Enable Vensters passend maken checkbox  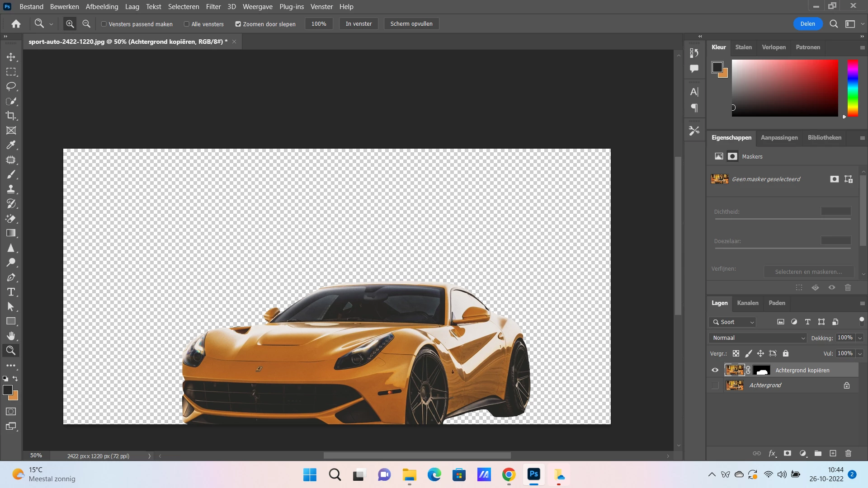[104, 24]
